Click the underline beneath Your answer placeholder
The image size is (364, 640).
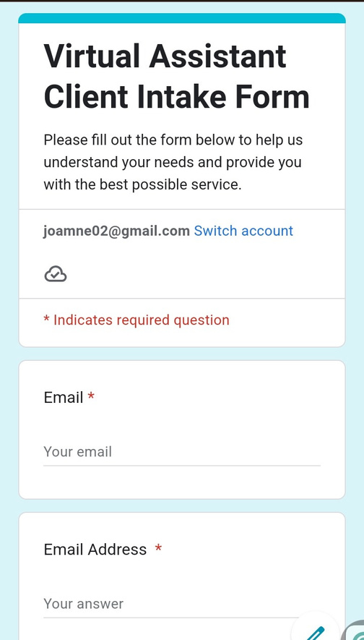tap(171, 618)
